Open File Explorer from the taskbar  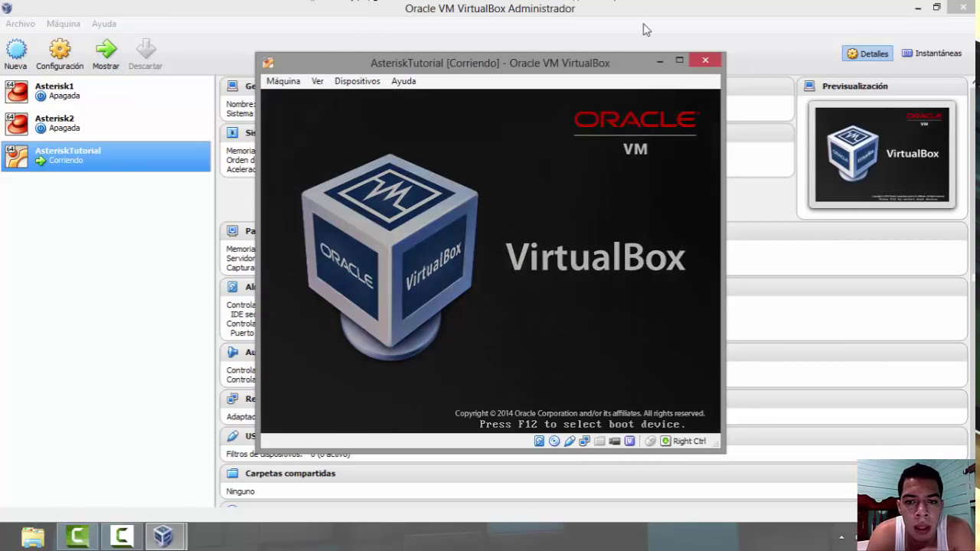coord(33,536)
